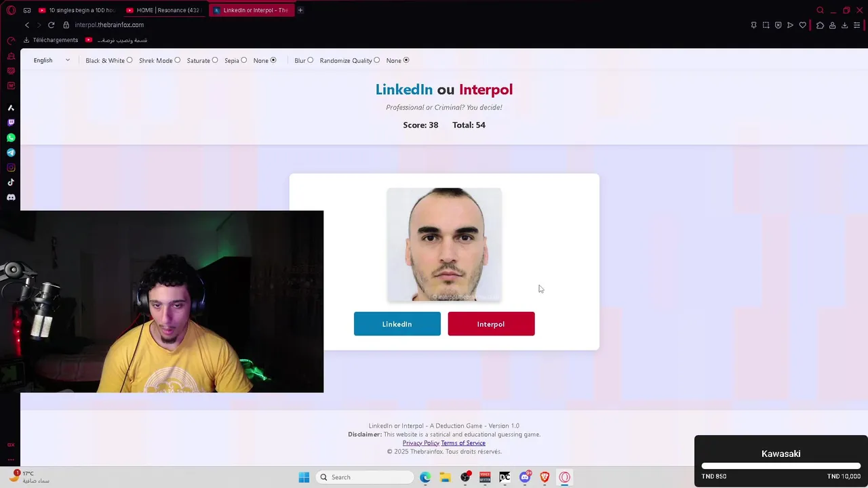Open a new tab with the plus
The image size is (868, 488).
click(x=300, y=10)
